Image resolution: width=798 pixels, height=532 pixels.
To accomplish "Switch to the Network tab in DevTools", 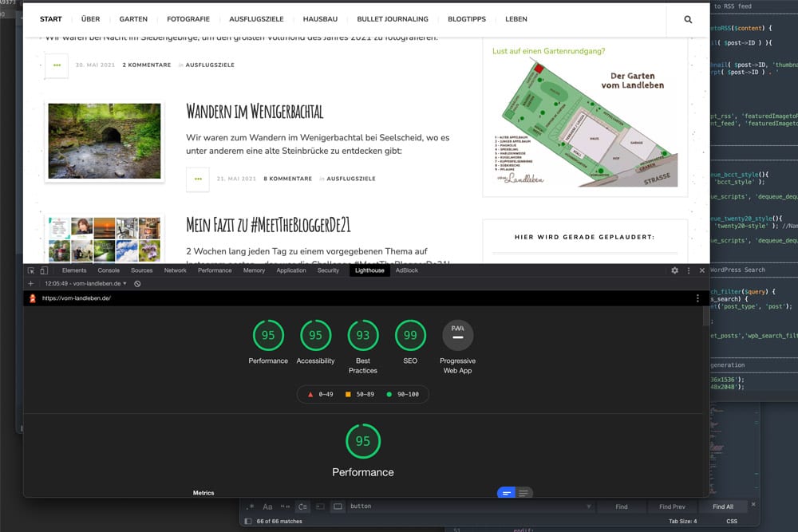I will pyautogui.click(x=175, y=270).
